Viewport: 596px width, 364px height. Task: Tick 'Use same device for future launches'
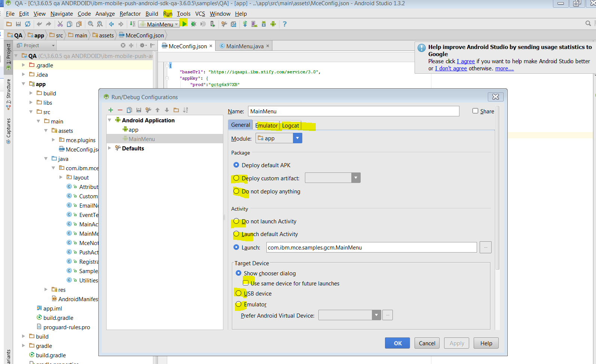tap(246, 283)
